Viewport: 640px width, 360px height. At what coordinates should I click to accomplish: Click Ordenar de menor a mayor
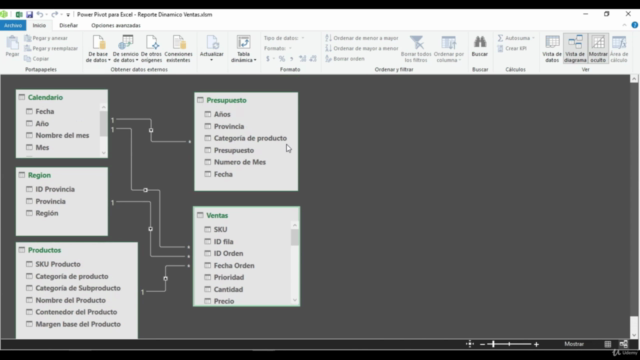(362, 38)
